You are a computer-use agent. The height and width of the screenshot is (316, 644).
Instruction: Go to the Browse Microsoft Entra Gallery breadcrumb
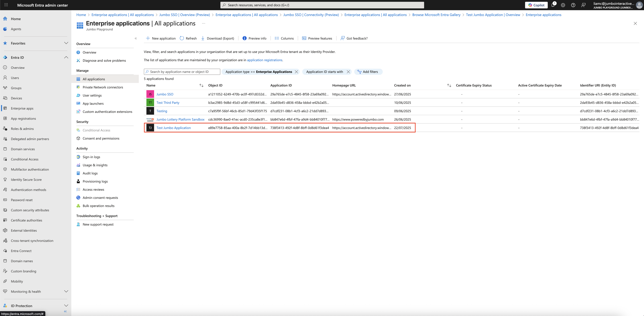[436, 15]
